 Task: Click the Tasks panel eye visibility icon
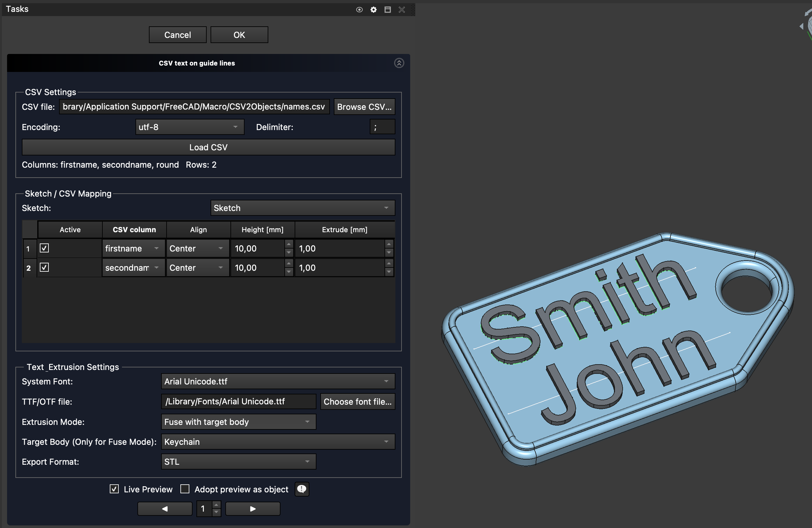pos(359,10)
